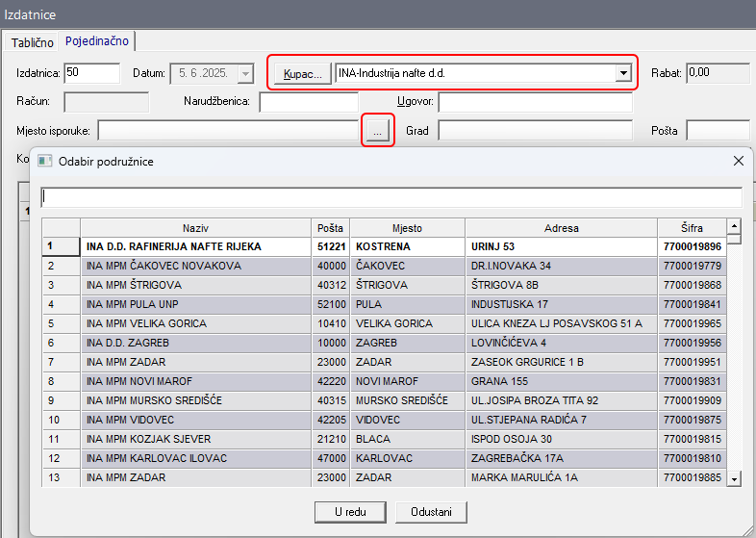Click the Rabat field
The height and width of the screenshot is (538, 756).
click(x=718, y=73)
